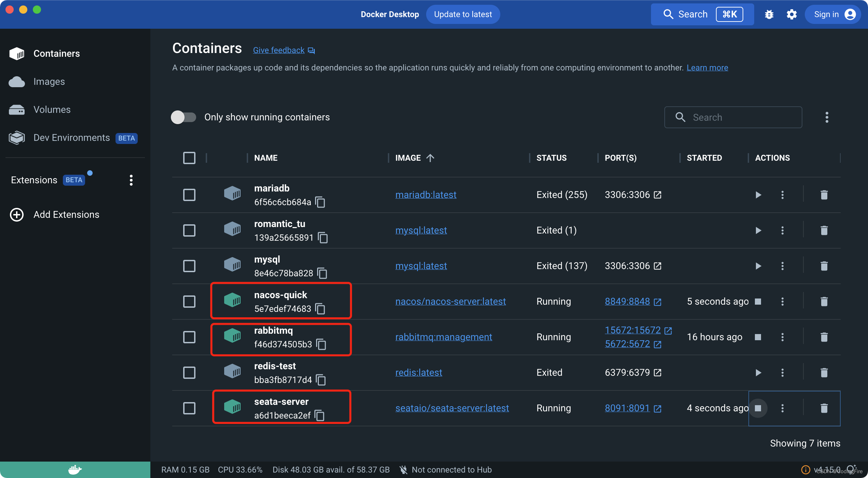Start the romantic_tu container
868x478 pixels.
[x=758, y=230]
